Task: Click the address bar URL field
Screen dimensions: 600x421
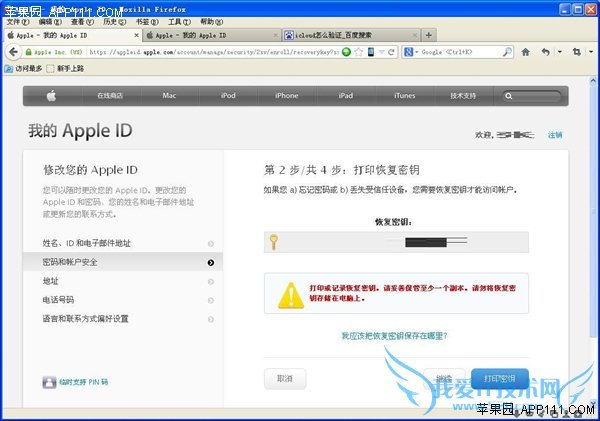Action: 214,52
